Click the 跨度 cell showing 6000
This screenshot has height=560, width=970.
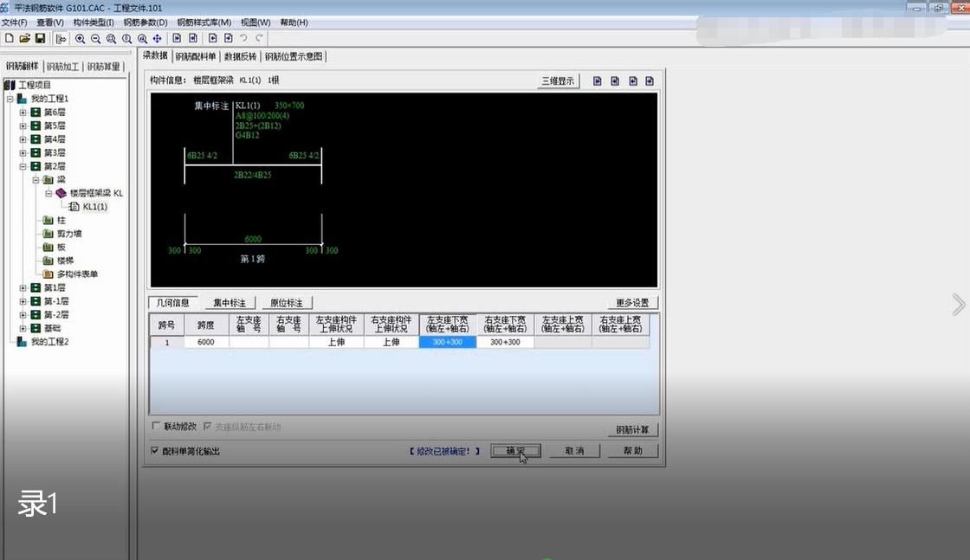[x=206, y=343]
